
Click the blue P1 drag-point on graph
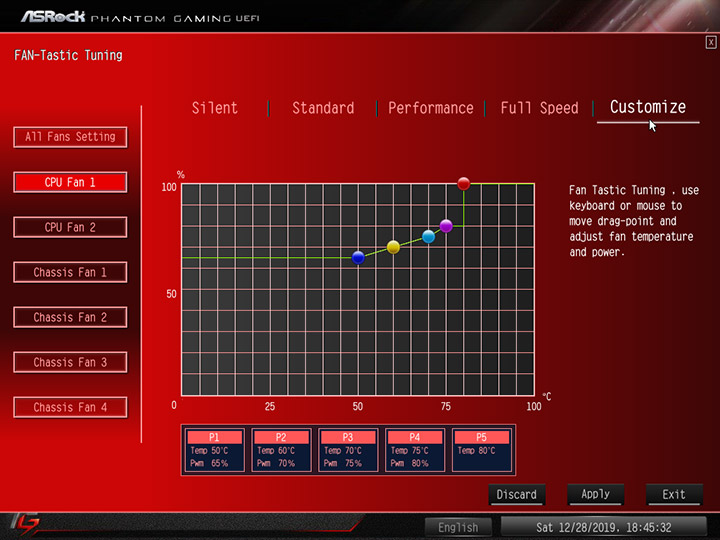[358, 258]
